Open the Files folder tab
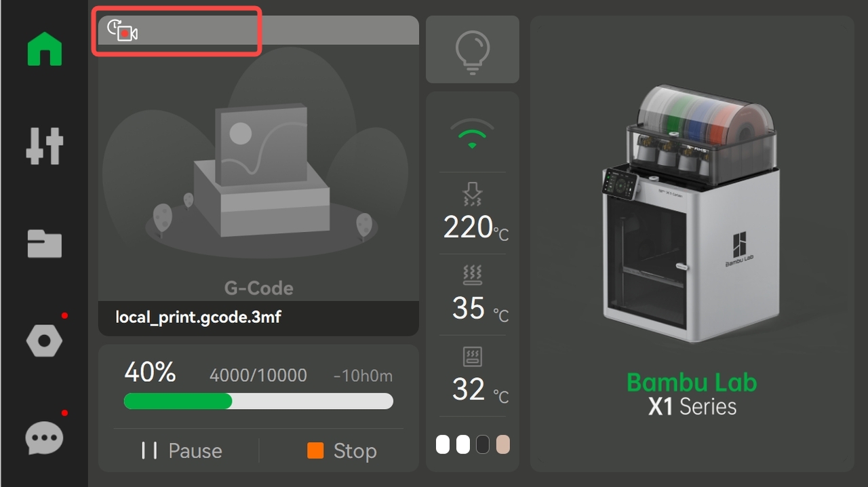The width and height of the screenshot is (868, 487). 45,243
